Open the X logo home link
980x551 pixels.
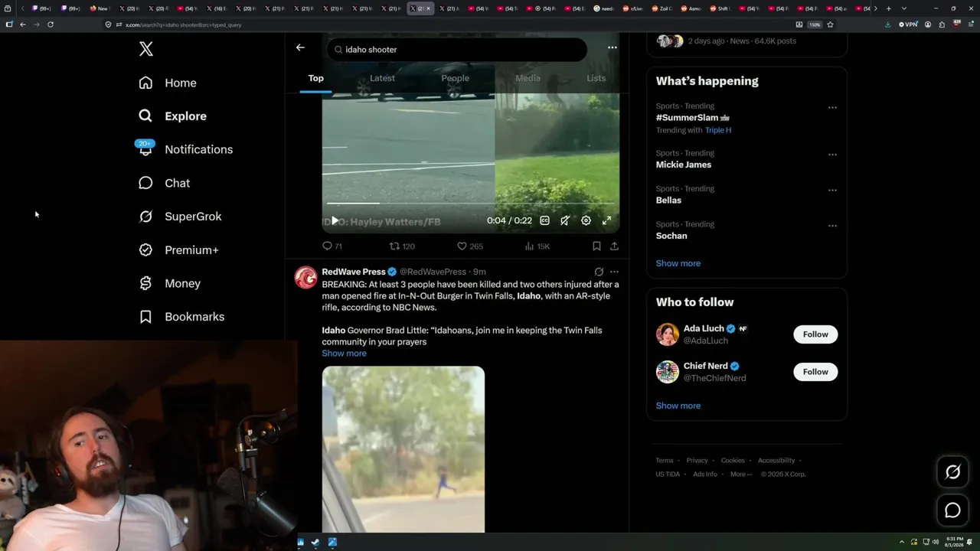tap(146, 49)
